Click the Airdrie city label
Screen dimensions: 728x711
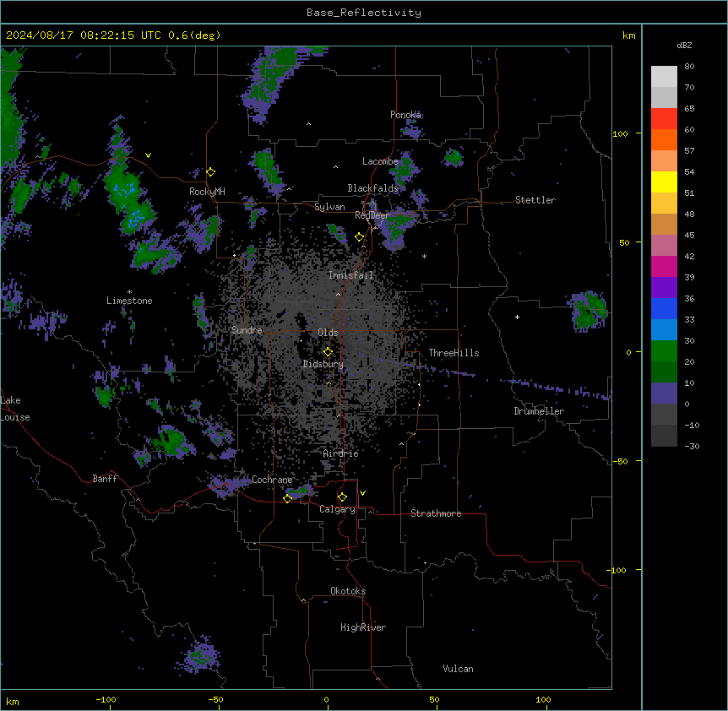(x=341, y=453)
